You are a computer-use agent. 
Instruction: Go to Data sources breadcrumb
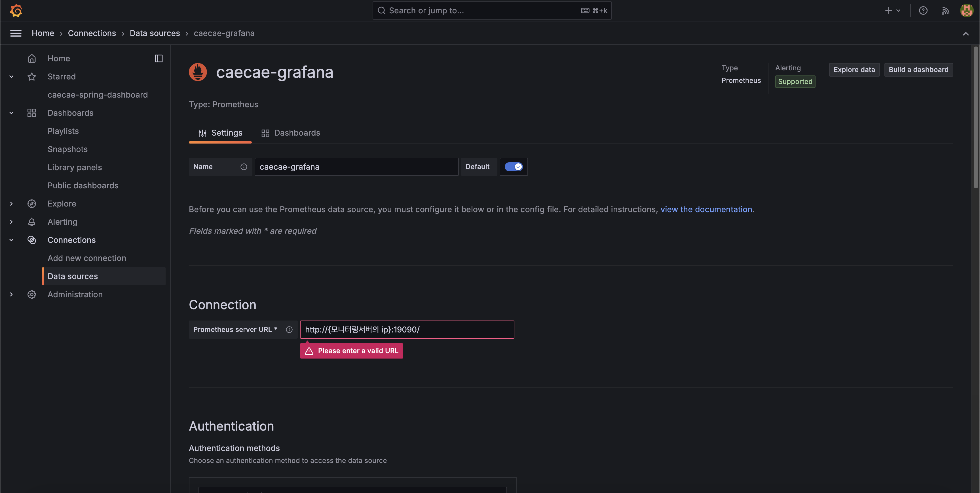155,33
